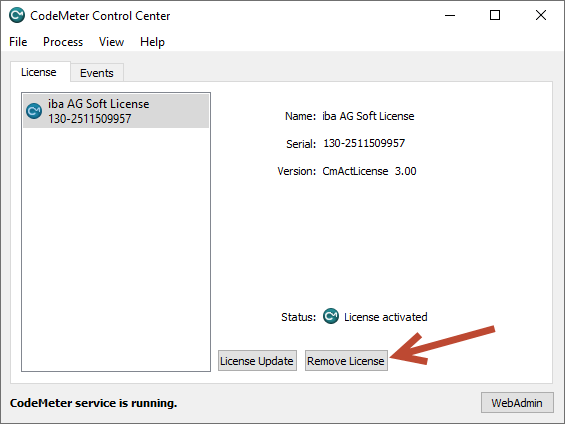Image resolution: width=565 pixels, height=424 pixels.
Task: Click the Name: label
Action: 300,116
